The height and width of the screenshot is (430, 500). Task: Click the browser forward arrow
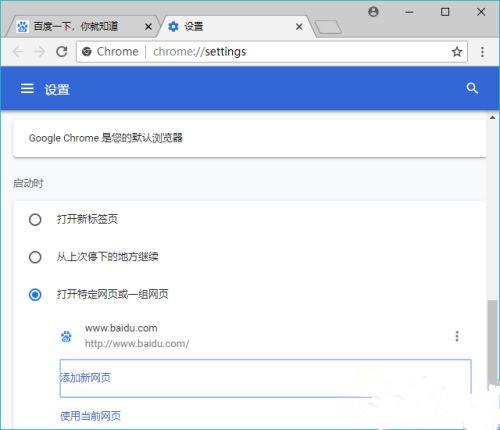coord(40,52)
